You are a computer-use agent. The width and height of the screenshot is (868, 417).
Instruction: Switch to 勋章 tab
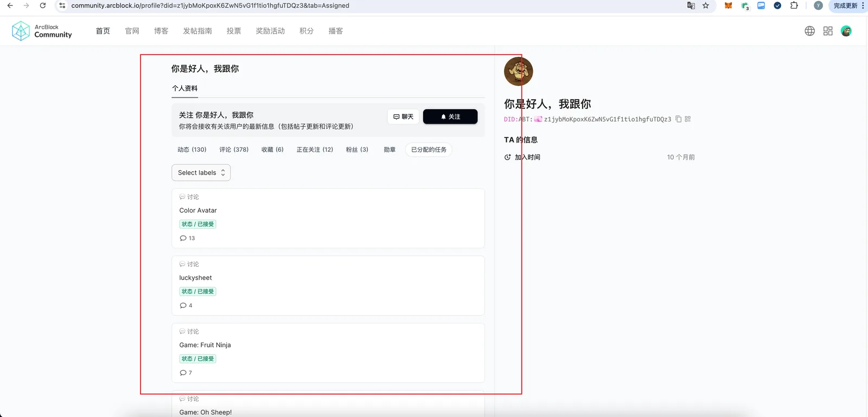click(x=390, y=150)
